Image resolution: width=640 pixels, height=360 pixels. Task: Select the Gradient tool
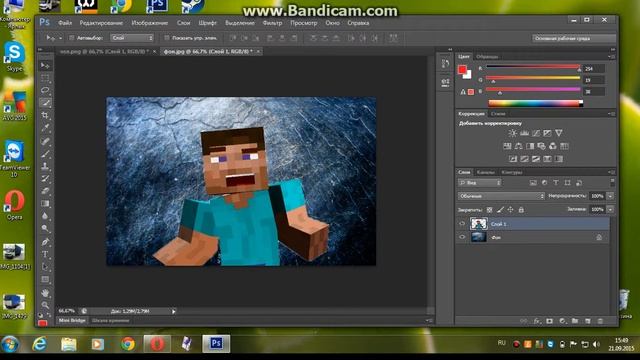click(45, 203)
